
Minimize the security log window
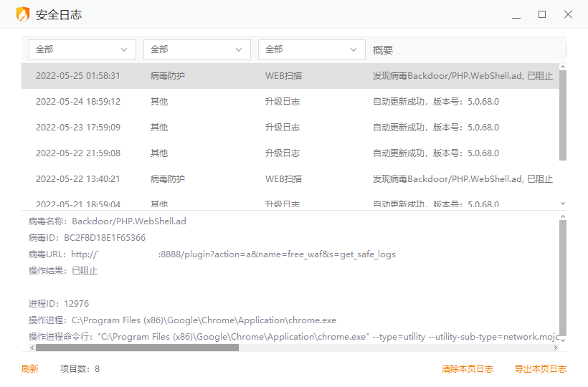pyautogui.click(x=516, y=14)
